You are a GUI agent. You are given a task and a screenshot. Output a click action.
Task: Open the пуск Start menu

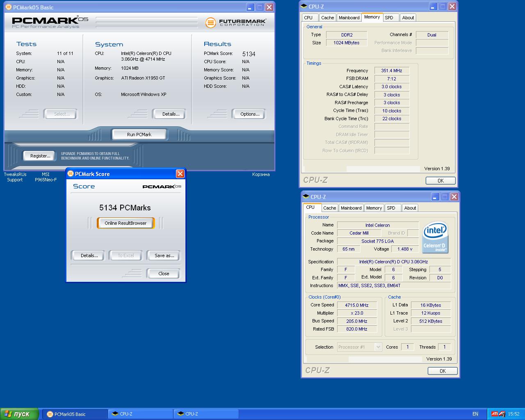point(19,414)
